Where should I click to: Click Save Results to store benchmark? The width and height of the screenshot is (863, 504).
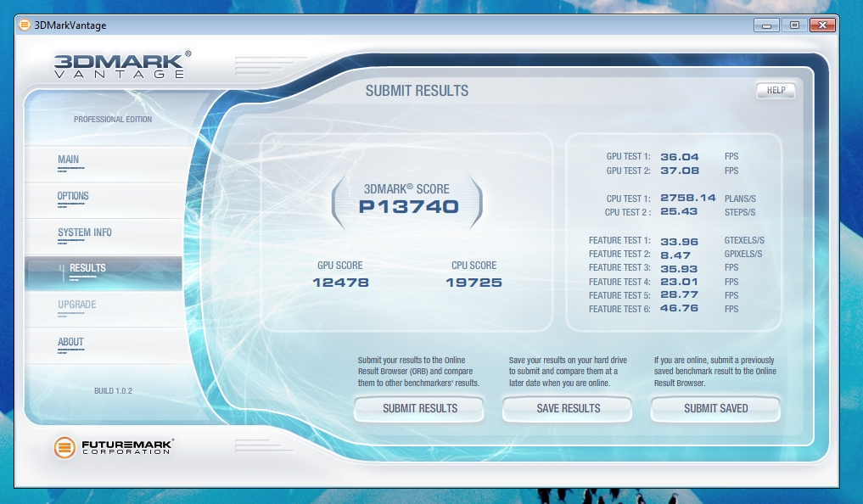568,408
